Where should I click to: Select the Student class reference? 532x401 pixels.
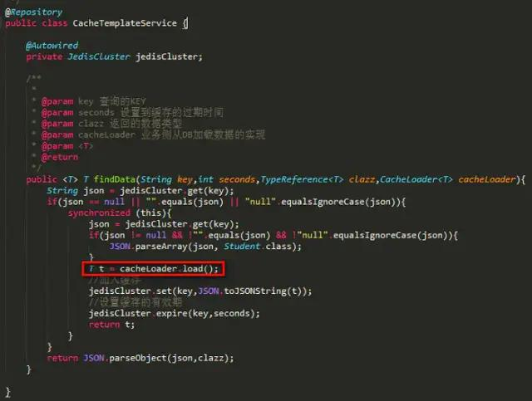pyautogui.click(x=242, y=247)
